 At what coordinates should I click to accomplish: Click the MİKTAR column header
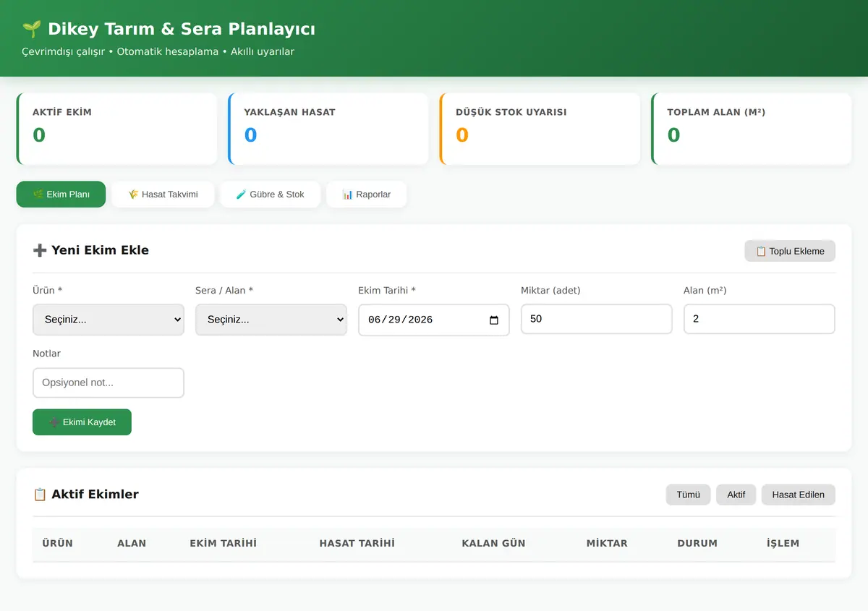[x=607, y=543]
